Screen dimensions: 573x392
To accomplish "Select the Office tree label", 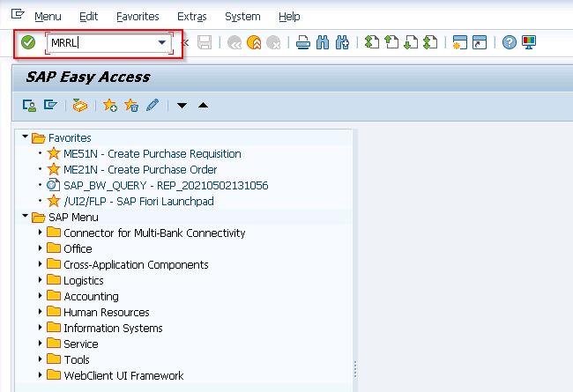I will tap(78, 248).
